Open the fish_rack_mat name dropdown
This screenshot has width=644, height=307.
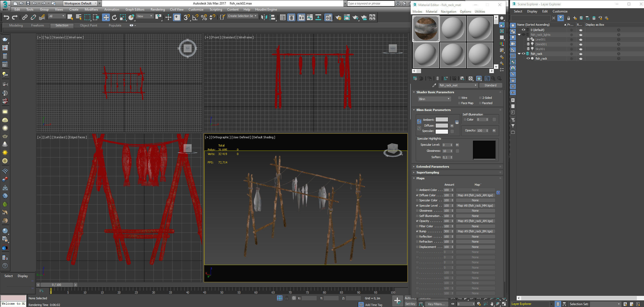458,85
